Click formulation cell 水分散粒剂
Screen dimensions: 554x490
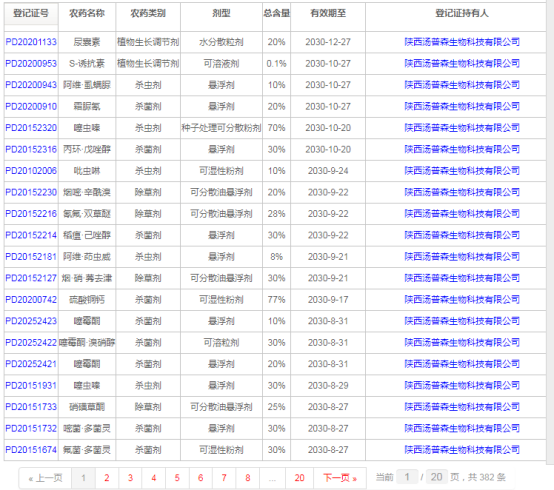tap(221, 42)
